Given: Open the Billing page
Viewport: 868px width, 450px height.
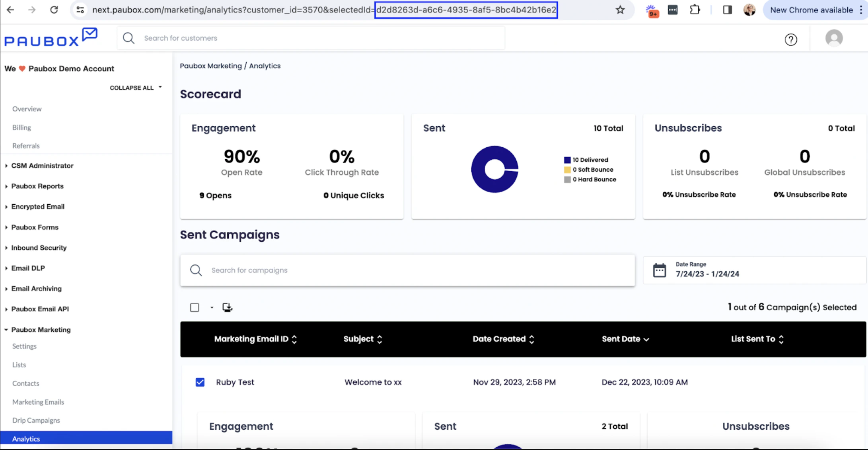Looking at the screenshot, I should [21, 127].
